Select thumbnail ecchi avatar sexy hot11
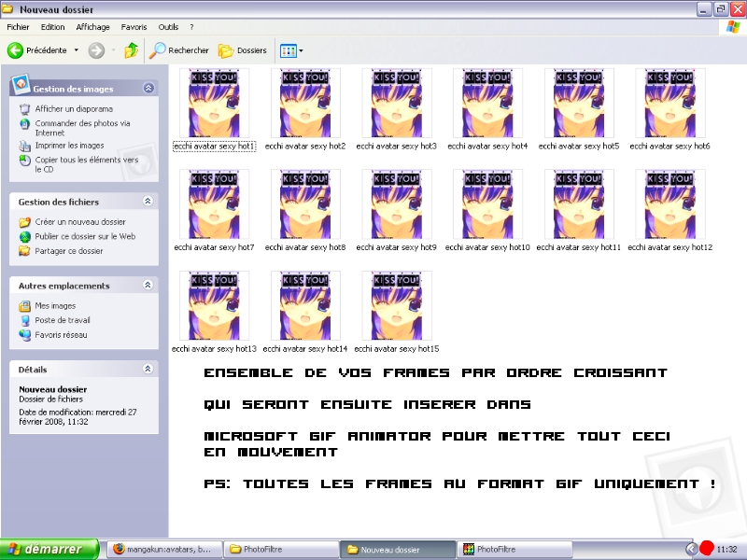 tap(579, 204)
